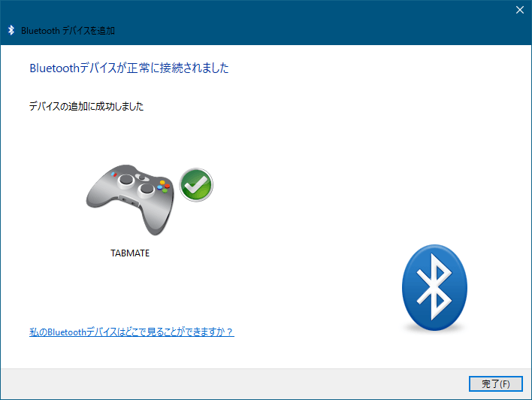Click the heading Bluetoothデバイスが正常に接続されました

click(x=129, y=68)
